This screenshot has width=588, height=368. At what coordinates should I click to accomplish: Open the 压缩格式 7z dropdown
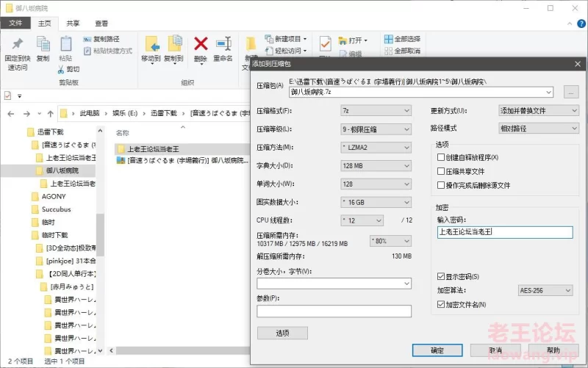(x=376, y=111)
